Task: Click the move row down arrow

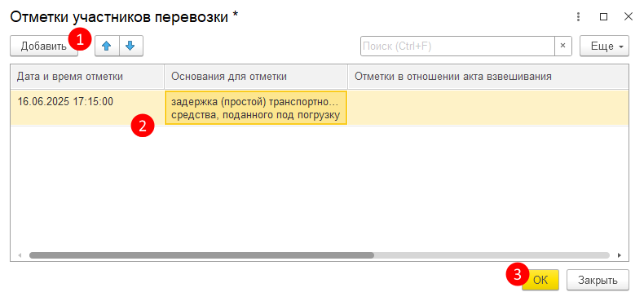Action: (130, 46)
